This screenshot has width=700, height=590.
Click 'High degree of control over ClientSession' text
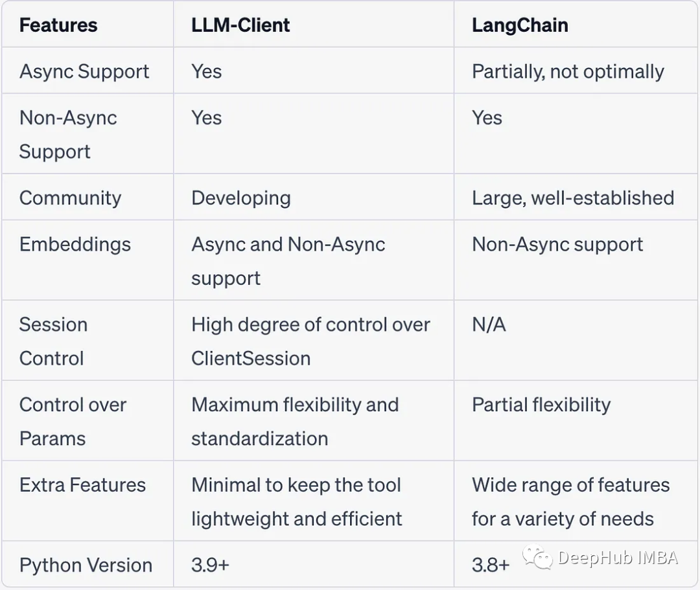pyautogui.click(x=310, y=341)
